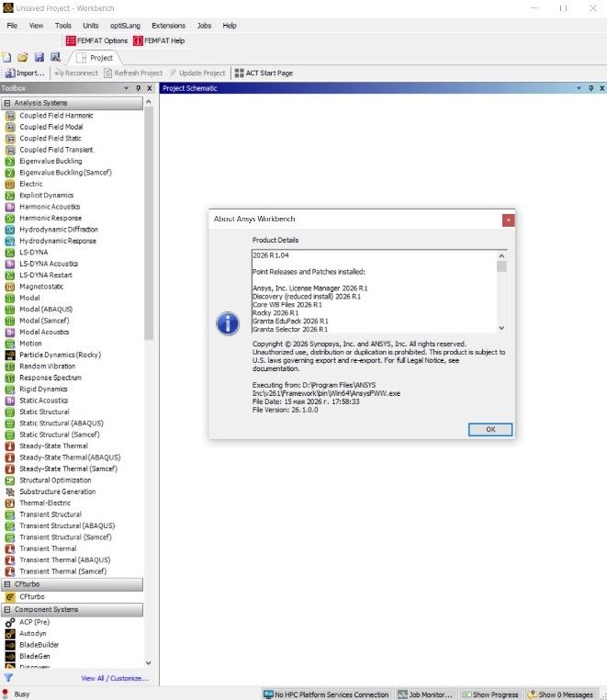Click Product Details scroll up arrow
The width and height of the screenshot is (607, 700).
(x=501, y=255)
